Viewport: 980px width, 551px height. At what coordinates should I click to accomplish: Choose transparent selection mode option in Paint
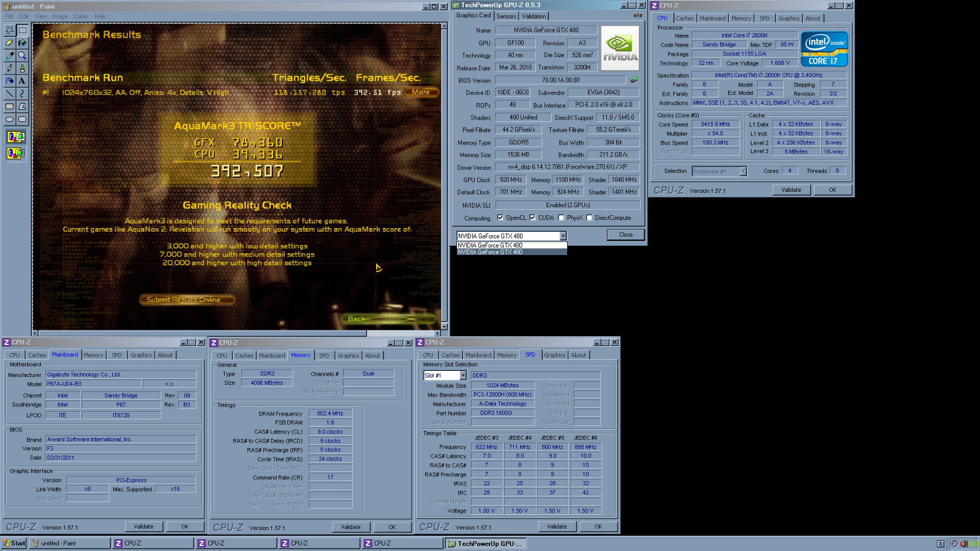point(16,153)
